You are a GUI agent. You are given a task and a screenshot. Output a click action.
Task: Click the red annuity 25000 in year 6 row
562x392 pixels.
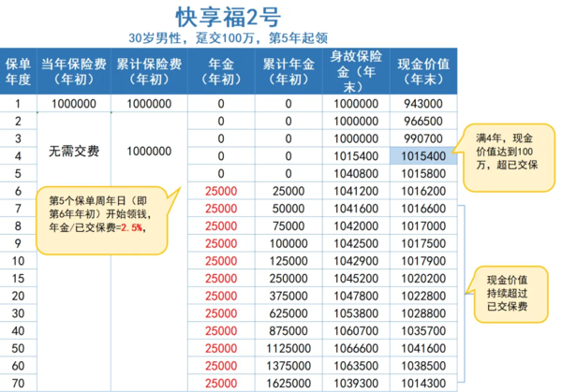(221, 191)
